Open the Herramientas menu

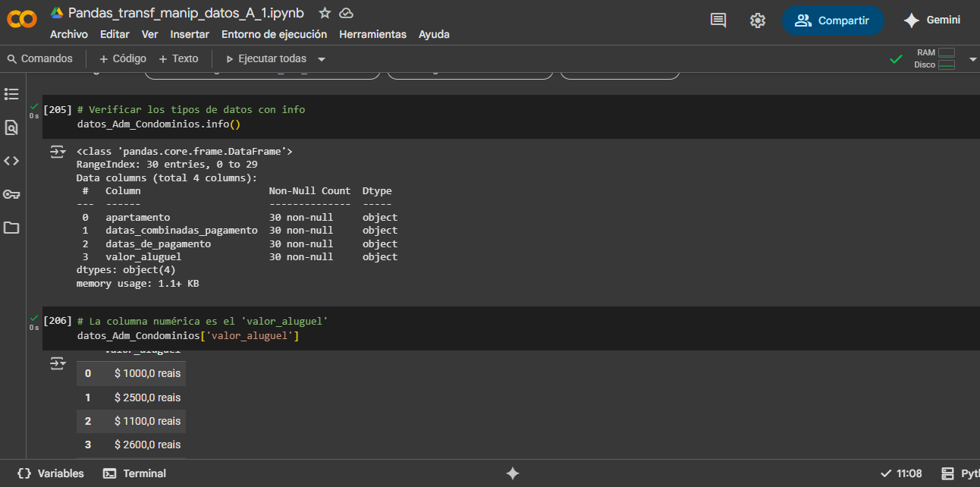click(372, 34)
